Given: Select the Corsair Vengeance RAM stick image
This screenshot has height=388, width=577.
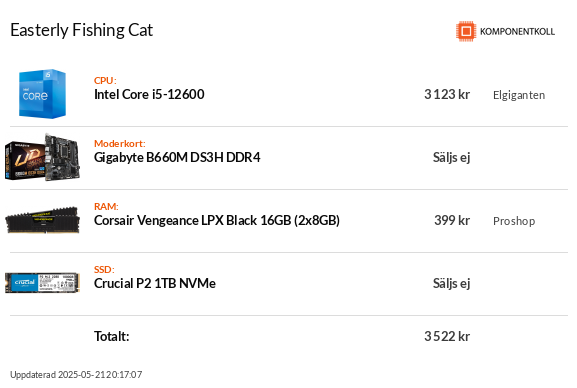Looking at the screenshot, I should pyautogui.click(x=42, y=220).
